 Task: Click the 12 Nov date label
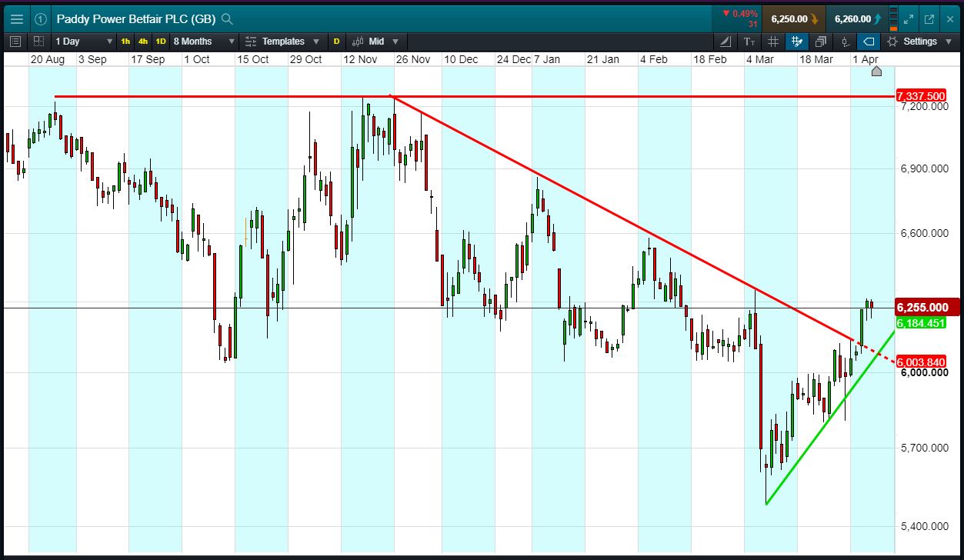click(x=360, y=59)
